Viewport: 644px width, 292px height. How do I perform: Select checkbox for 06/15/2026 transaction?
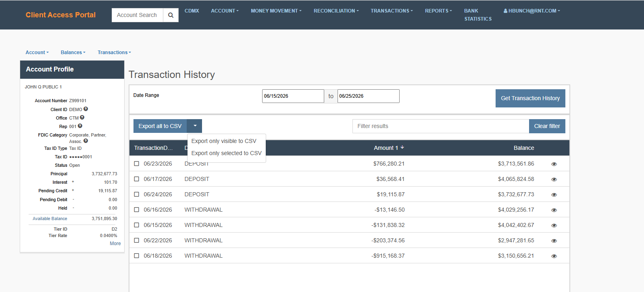(136, 225)
